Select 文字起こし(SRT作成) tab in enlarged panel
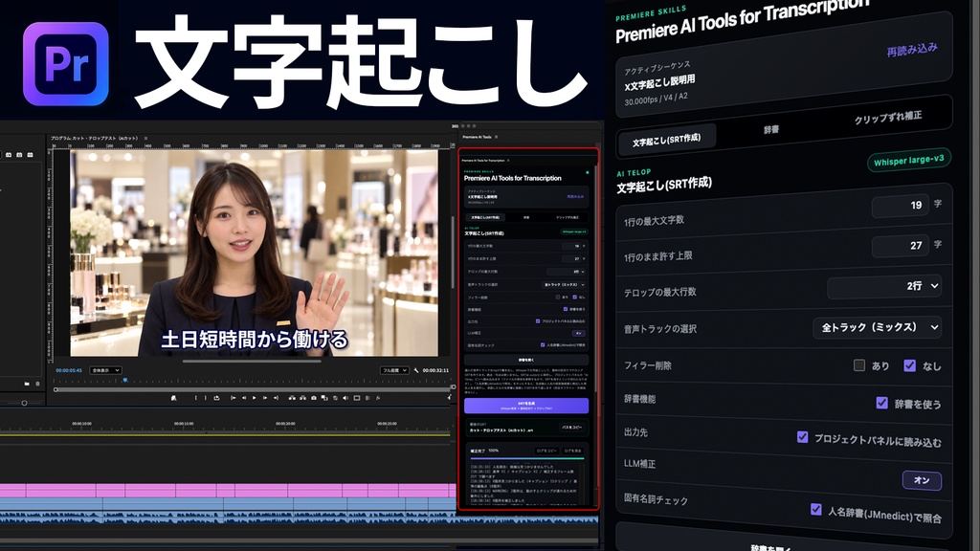 pyautogui.click(x=666, y=140)
